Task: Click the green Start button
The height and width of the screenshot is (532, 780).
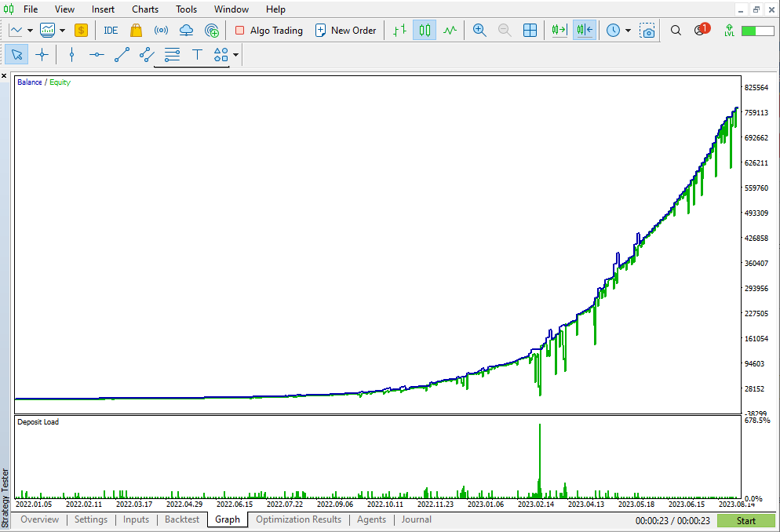Action: coord(745,520)
